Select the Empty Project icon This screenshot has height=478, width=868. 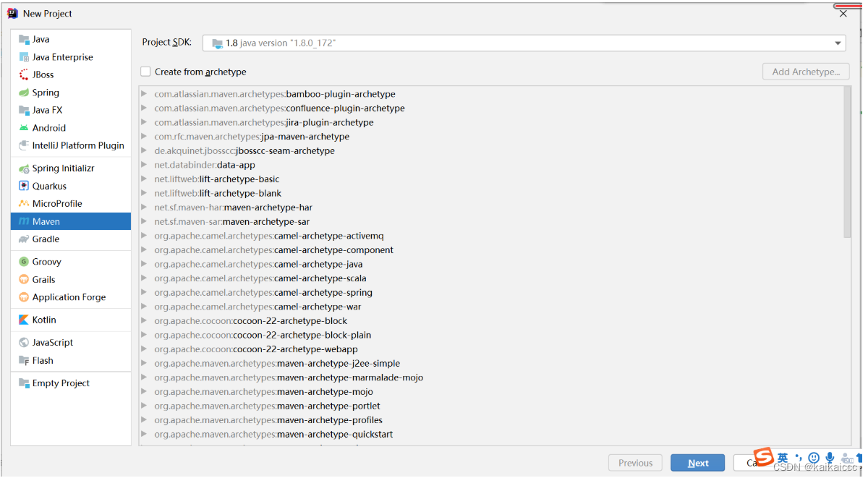25,383
